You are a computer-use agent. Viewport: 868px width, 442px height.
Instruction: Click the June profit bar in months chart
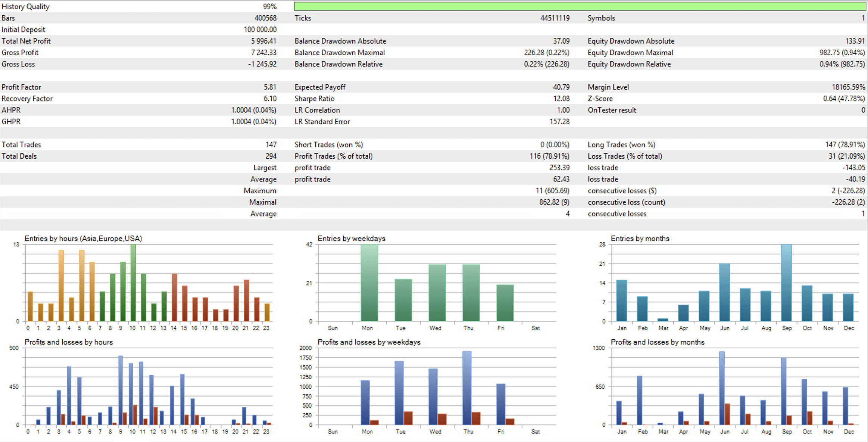click(x=722, y=388)
